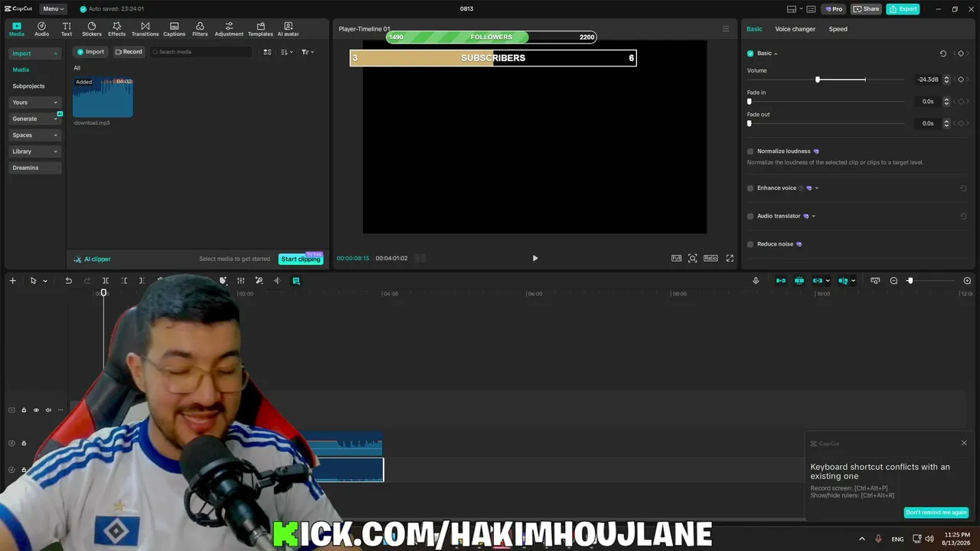Enable the Enhance voice checkbox
Image resolution: width=980 pixels, height=551 pixels.
[750, 188]
